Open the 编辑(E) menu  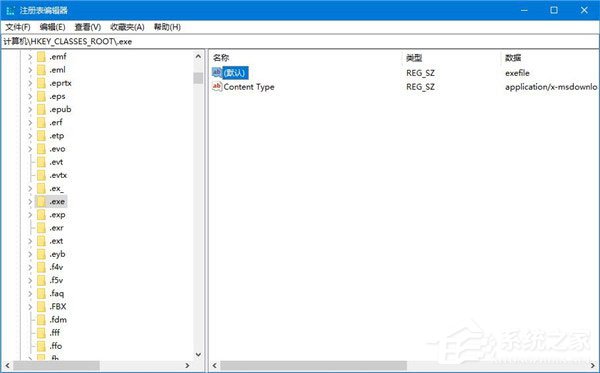click(52, 27)
